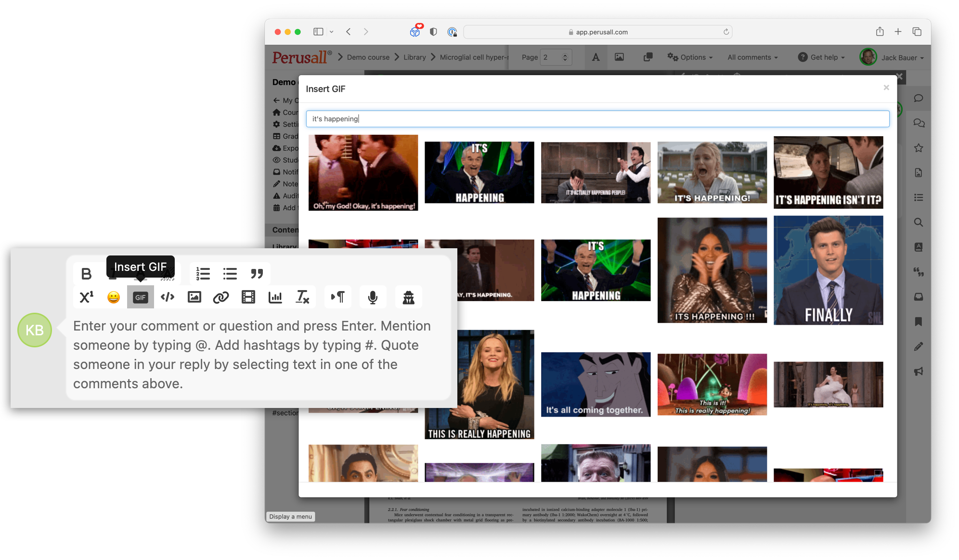Click the Perusall logo

[x=302, y=57]
